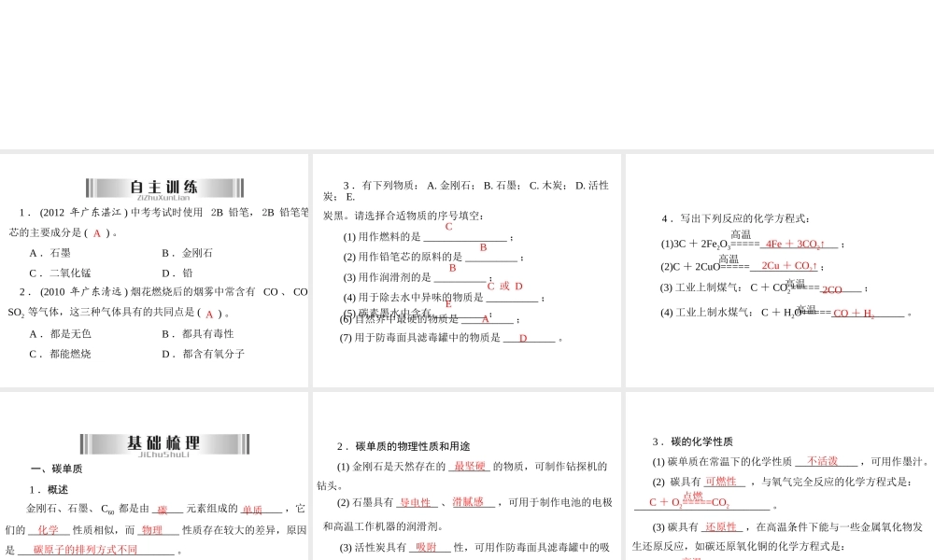
Task: Click the red answer 不活泼
Action: 823,461
